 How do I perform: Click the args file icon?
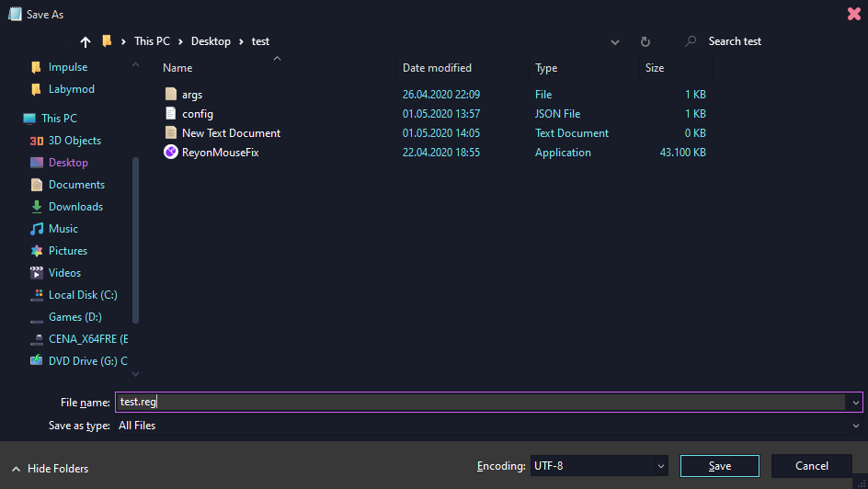coord(171,94)
